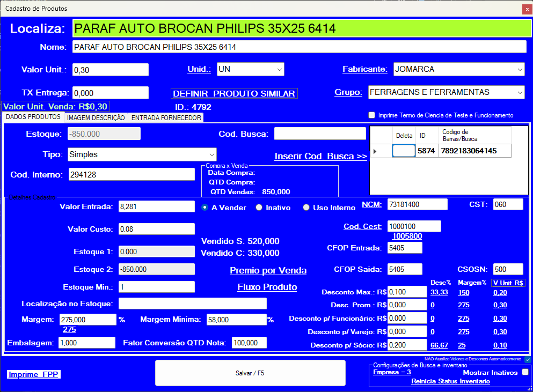Viewport: 533px width, 392px height.
Task: Open the ENTRADA FORNECEDOR tab
Action: 166,118
